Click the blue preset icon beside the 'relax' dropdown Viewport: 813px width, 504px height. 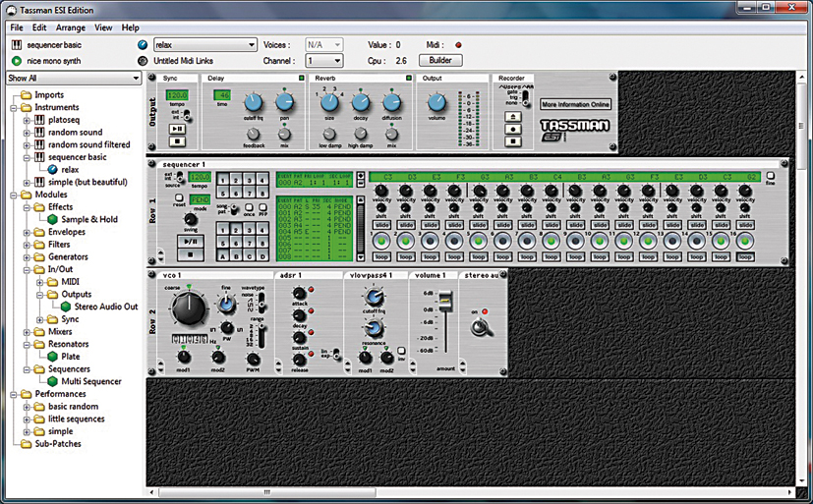click(x=143, y=45)
